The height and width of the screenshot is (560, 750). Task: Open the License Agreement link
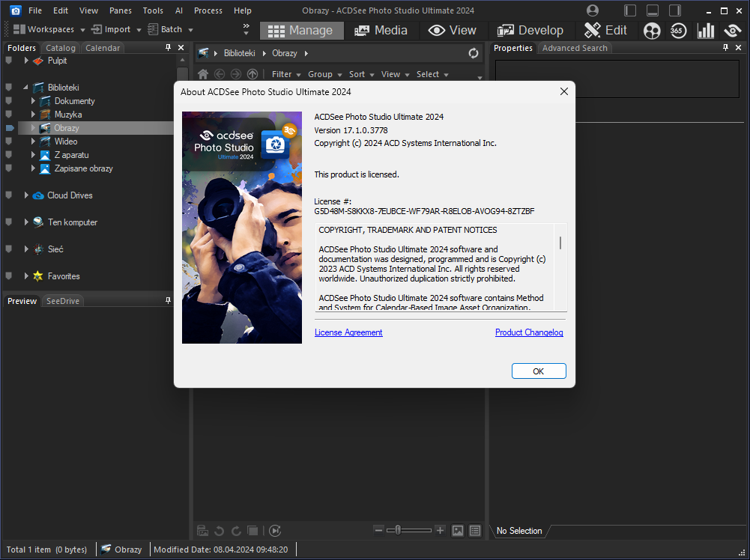tap(348, 332)
